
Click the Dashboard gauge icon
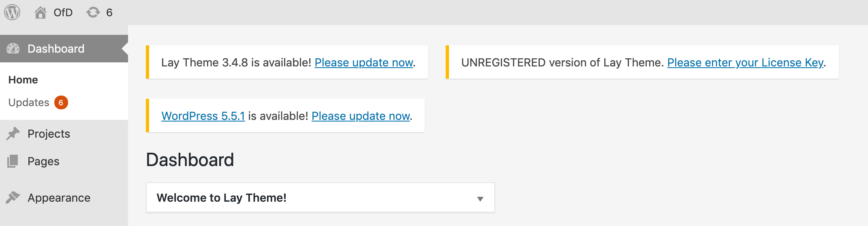13,49
